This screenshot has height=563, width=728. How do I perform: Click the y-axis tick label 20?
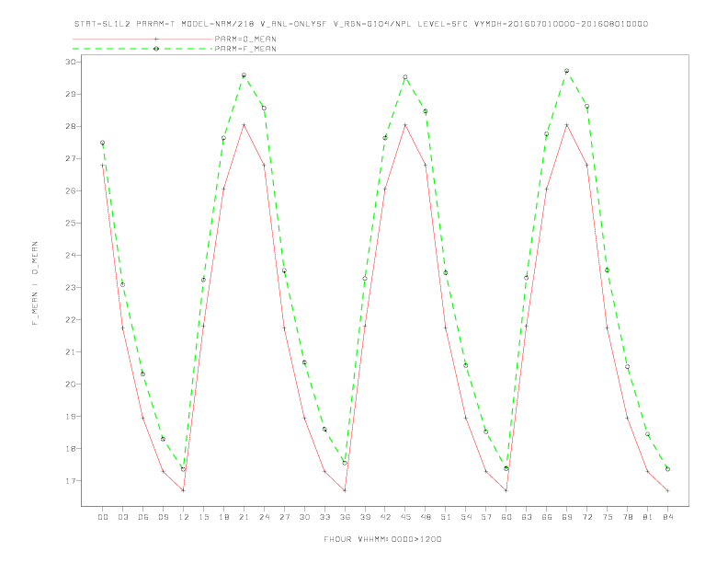[70, 385]
